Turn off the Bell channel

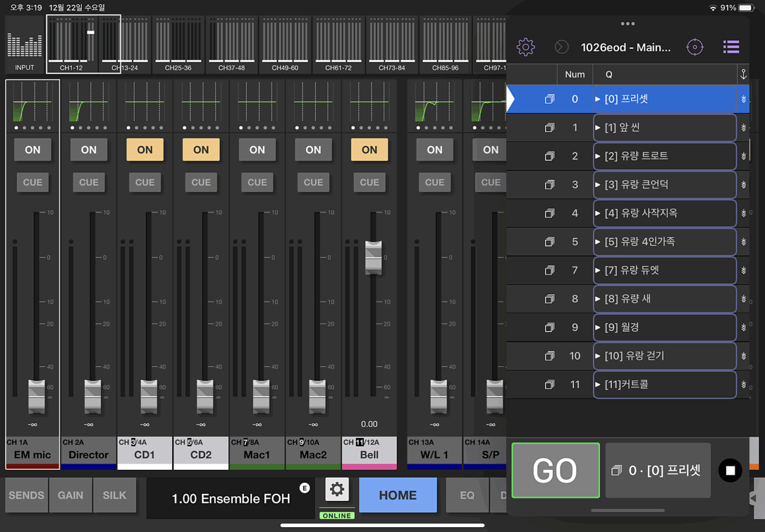click(369, 150)
